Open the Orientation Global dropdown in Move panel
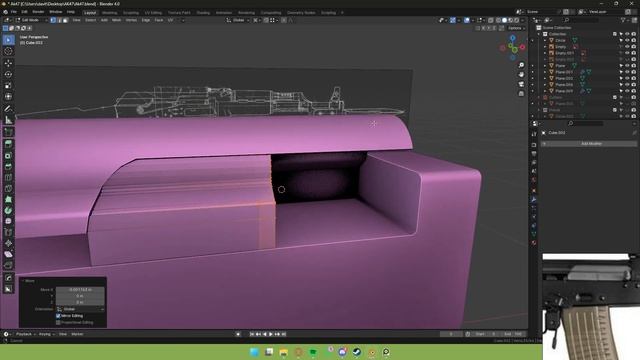The height and width of the screenshot is (360, 640). point(80,309)
